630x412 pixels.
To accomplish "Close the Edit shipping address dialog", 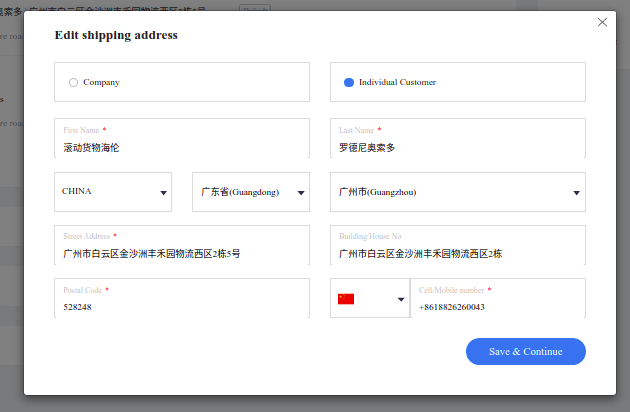I will click(x=602, y=22).
